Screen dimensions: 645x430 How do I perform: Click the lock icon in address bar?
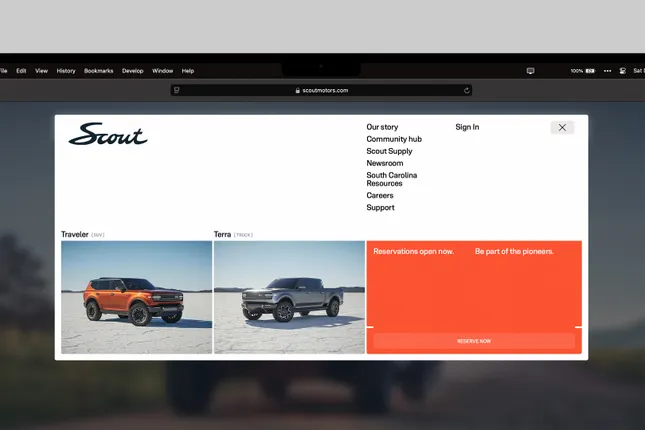[297, 91]
